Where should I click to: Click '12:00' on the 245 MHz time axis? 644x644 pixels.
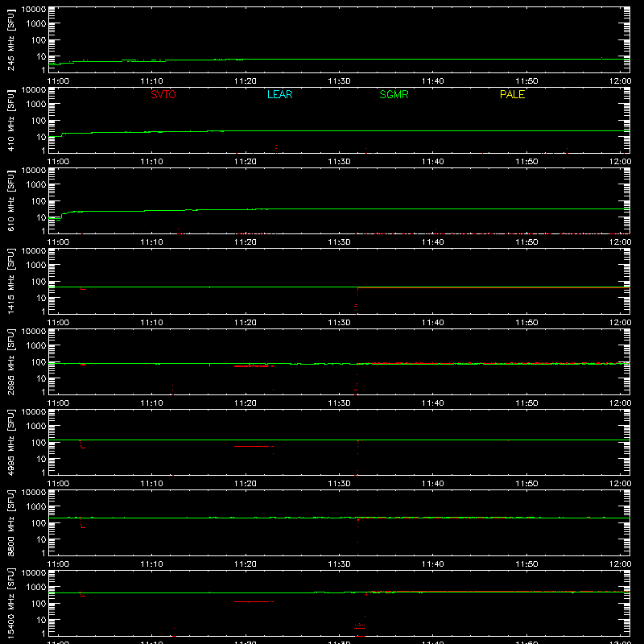coord(620,81)
